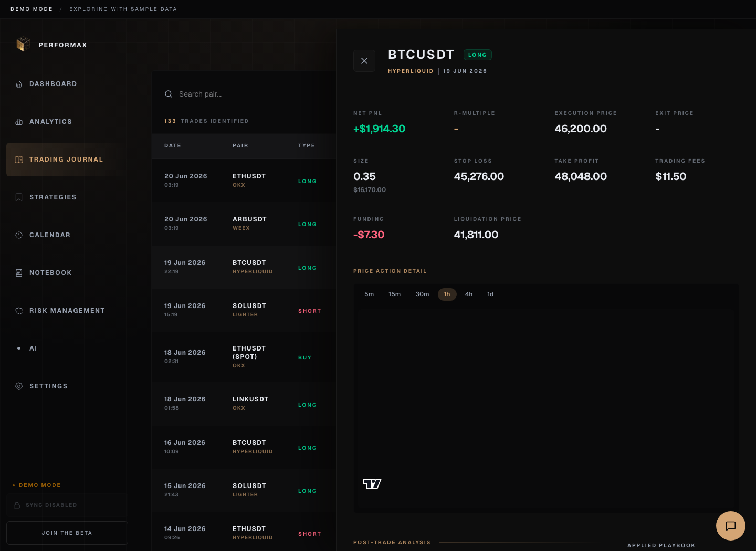Image resolution: width=756 pixels, height=551 pixels.
Task: Open the Settings menu item
Action: click(x=67, y=386)
